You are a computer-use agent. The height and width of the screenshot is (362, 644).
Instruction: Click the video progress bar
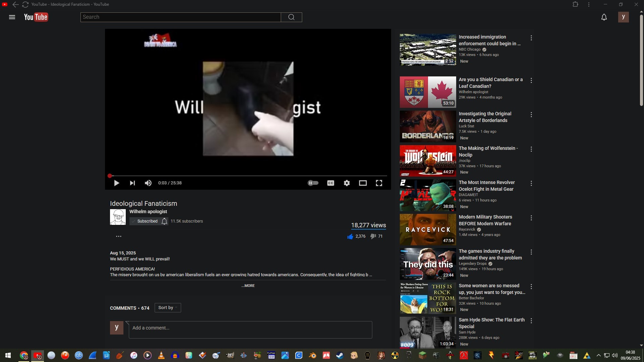(x=248, y=176)
